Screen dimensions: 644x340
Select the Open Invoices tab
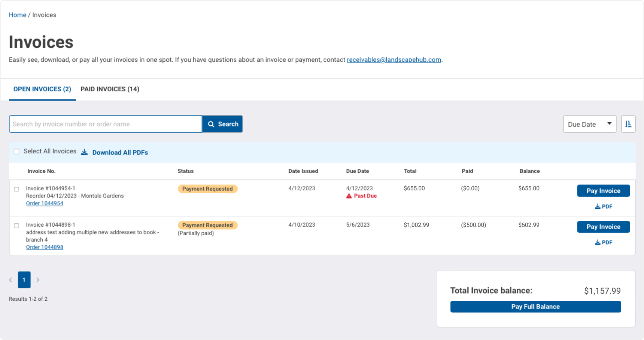tap(42, 89)
